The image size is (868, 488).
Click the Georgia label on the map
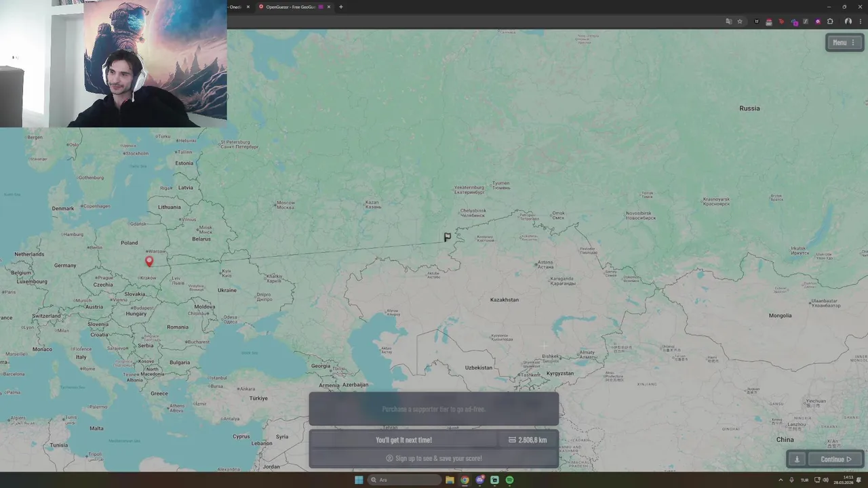coord(321,365)
